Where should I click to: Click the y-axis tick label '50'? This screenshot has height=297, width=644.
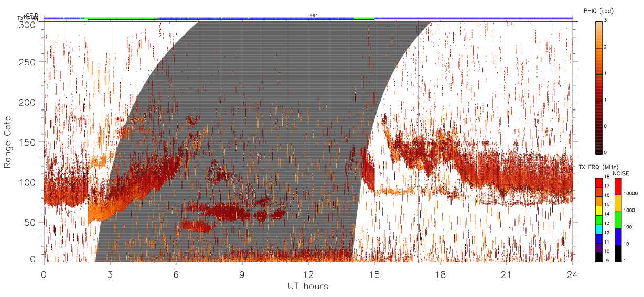pos(30,222)
